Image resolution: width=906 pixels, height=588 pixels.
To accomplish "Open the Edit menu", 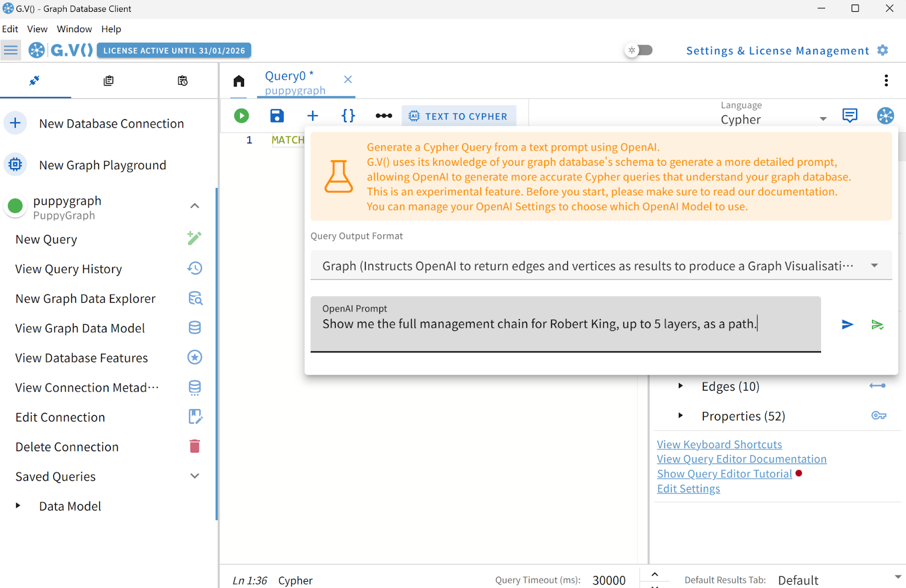I will tap(10, 29).
